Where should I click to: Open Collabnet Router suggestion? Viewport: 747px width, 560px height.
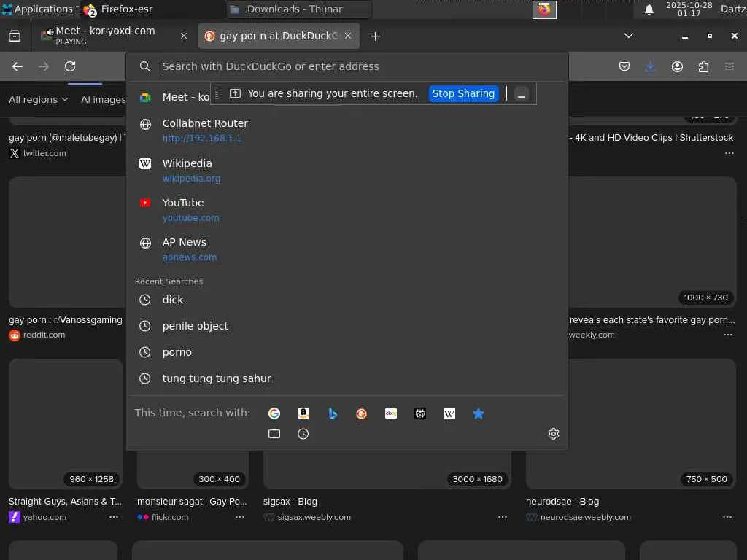347,131
